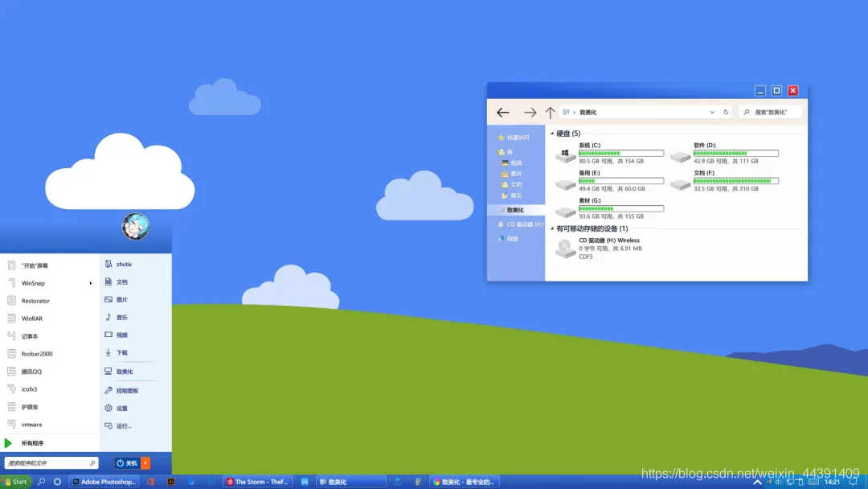Collapse 有可移动存储的设备 (1) group
Image resolution: width=868 pixels, height=489 pixels.
click(x=552, y=228)
